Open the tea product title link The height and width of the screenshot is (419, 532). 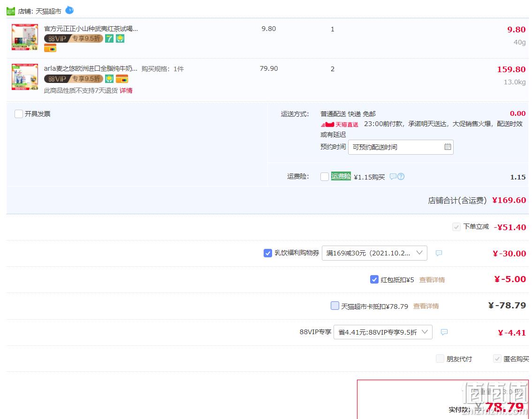click(91, 29)
